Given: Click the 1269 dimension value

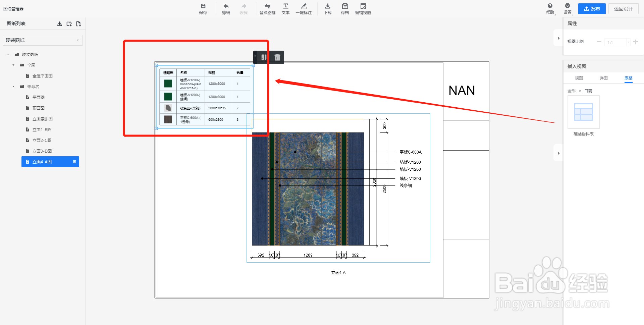Looking at the screenshot, I should 308,255.
